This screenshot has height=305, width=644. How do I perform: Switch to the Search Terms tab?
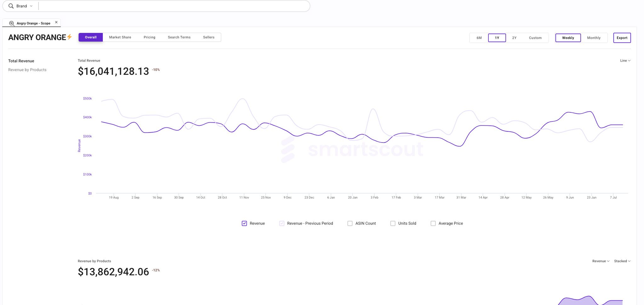[179, 37]
